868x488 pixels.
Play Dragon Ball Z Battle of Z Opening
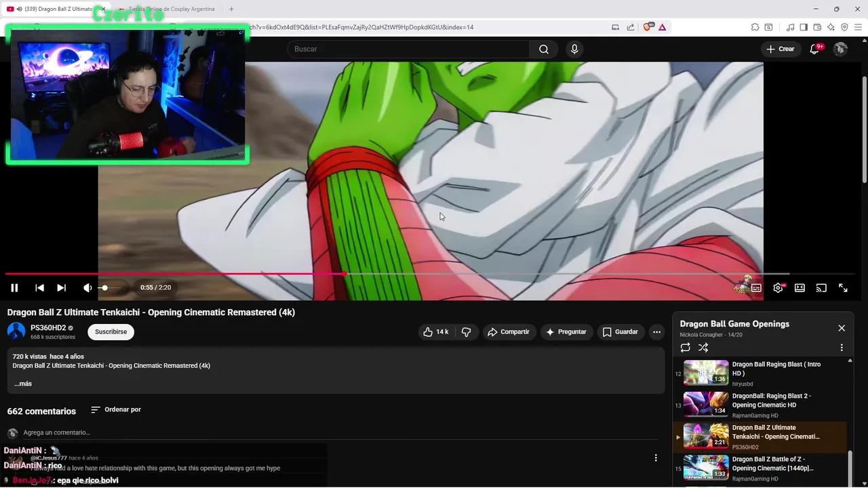(759, 469)
